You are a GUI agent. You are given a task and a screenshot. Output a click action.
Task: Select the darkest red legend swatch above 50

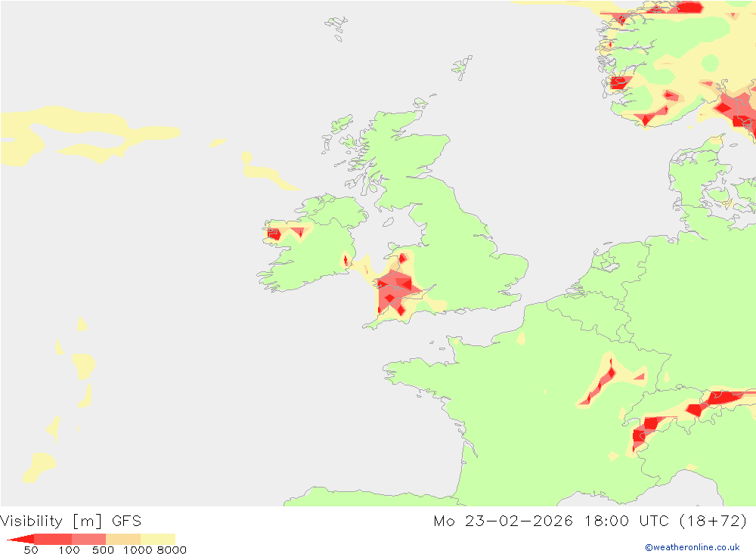pos(20,539)
